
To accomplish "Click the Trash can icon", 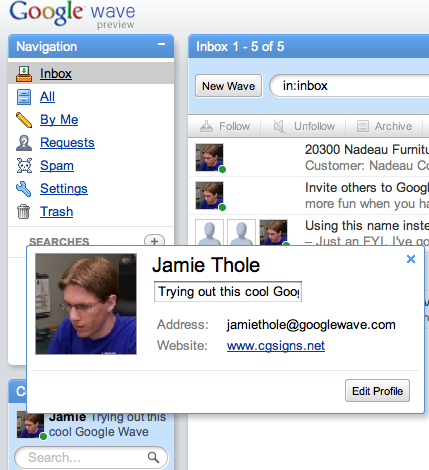I will pyautogui.click(x=23, y=212).
